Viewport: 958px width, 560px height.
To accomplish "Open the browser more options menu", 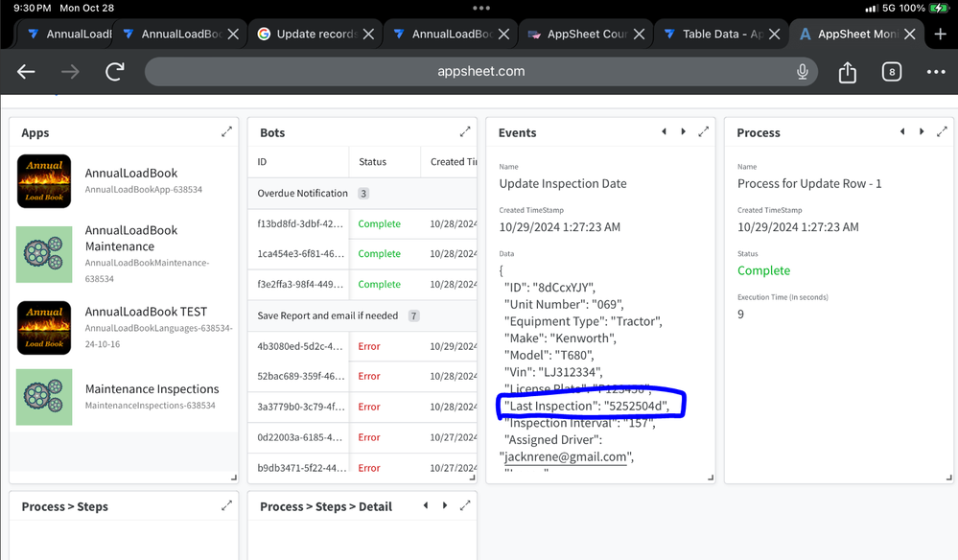I will pos(935,72).
